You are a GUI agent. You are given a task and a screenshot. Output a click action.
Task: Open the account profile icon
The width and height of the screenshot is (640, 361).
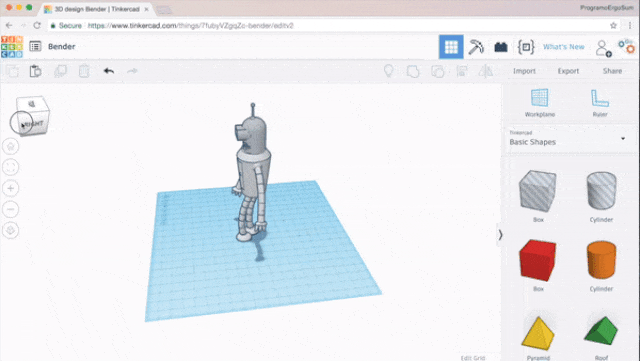(x=627, y=46)
